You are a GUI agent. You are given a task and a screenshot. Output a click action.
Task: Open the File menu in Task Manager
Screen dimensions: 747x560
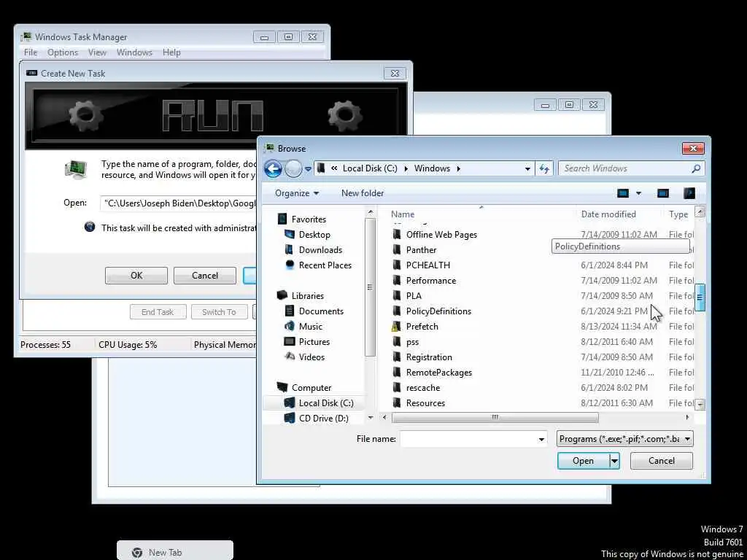click(31, 52)
